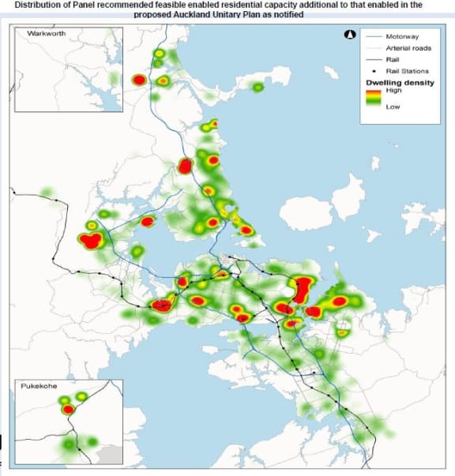Click the Arterial roads legend entry
Screen dimensions: 455x476
(398, 48)
